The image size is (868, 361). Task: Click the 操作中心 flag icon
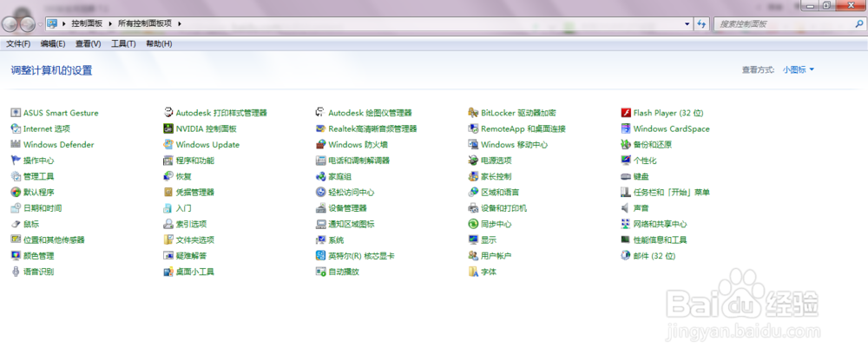(x=16, y=161)
